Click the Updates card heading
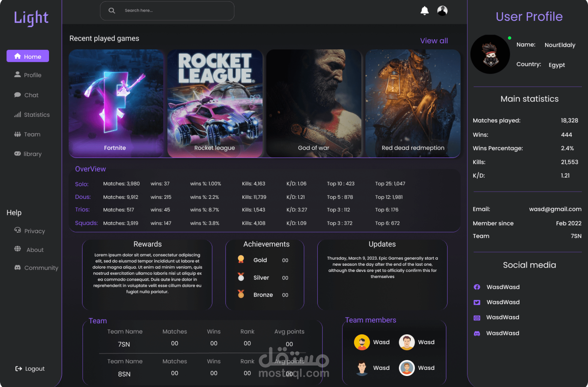Viewport: 588px width, 387px height. point(382,244)
